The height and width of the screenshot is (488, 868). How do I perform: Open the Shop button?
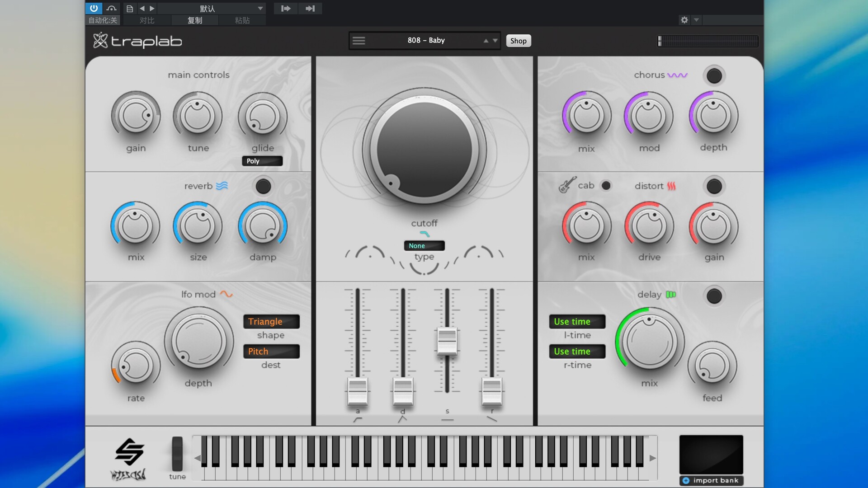tap(518, 41)
